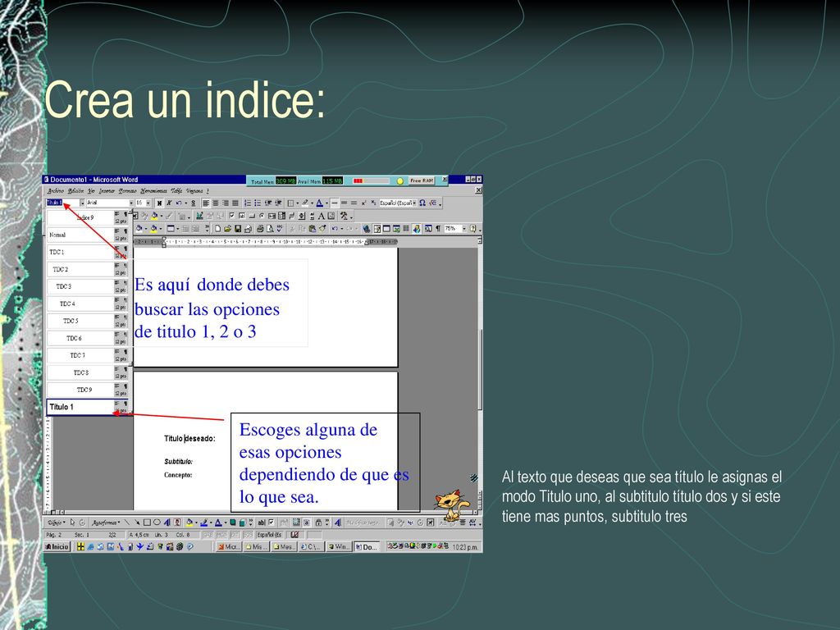The width and height of the screenshot is (840, 630).
Task: Toggle underline formatting button
Action: [x=193, y=203]
